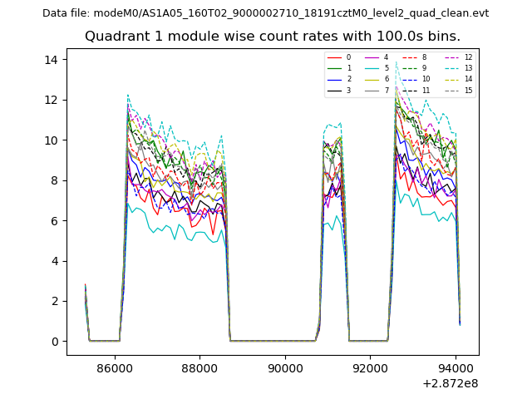Click the x-axis offset text +2.872e8

click(x=448, y=383)
